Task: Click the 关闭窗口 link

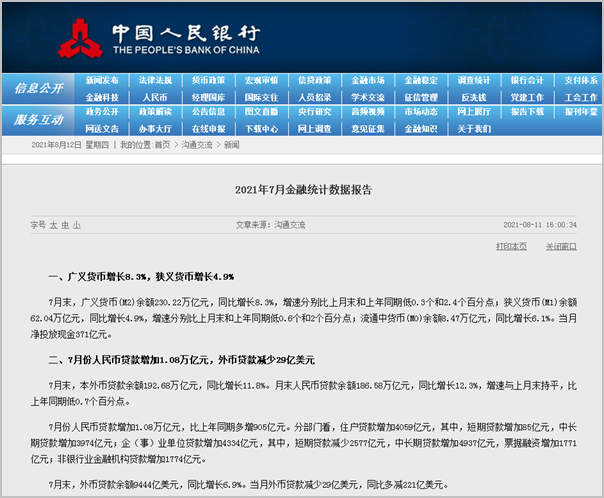Action: (561, 246)
